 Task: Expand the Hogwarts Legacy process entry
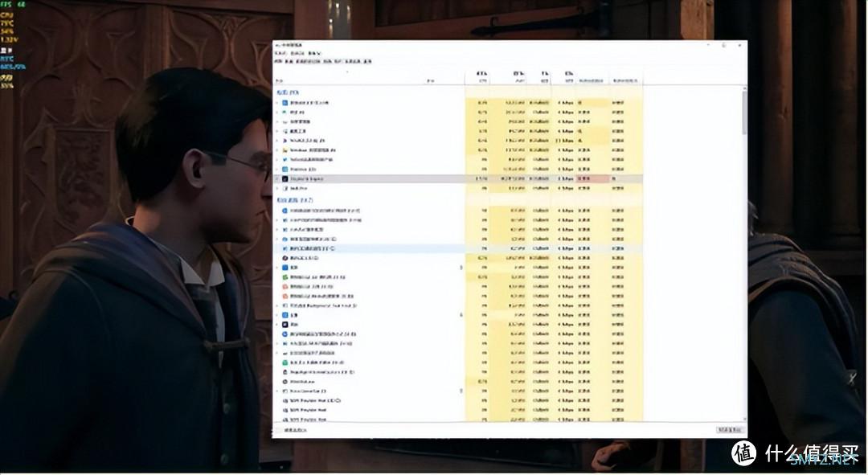point(277,178)
